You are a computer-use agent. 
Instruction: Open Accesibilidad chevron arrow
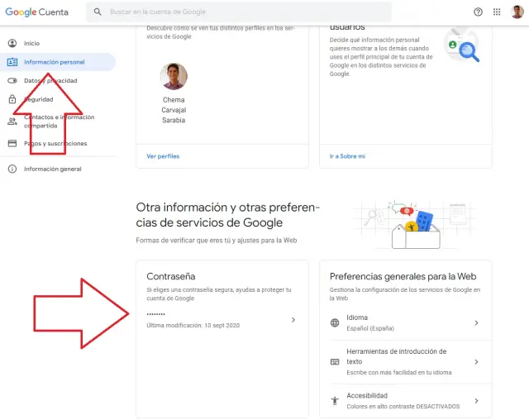pyautogui.click(x=476, y=400)
